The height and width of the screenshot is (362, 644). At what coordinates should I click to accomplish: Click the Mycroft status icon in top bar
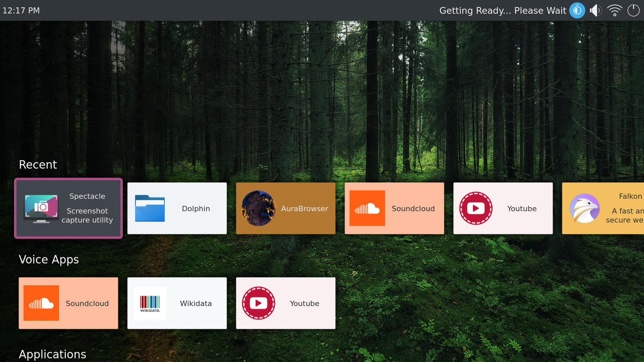577,10
